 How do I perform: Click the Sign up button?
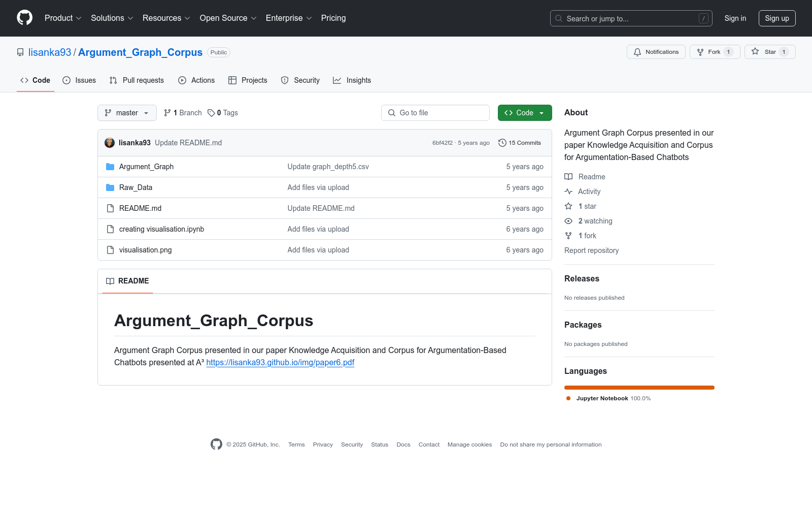[777, 18]
